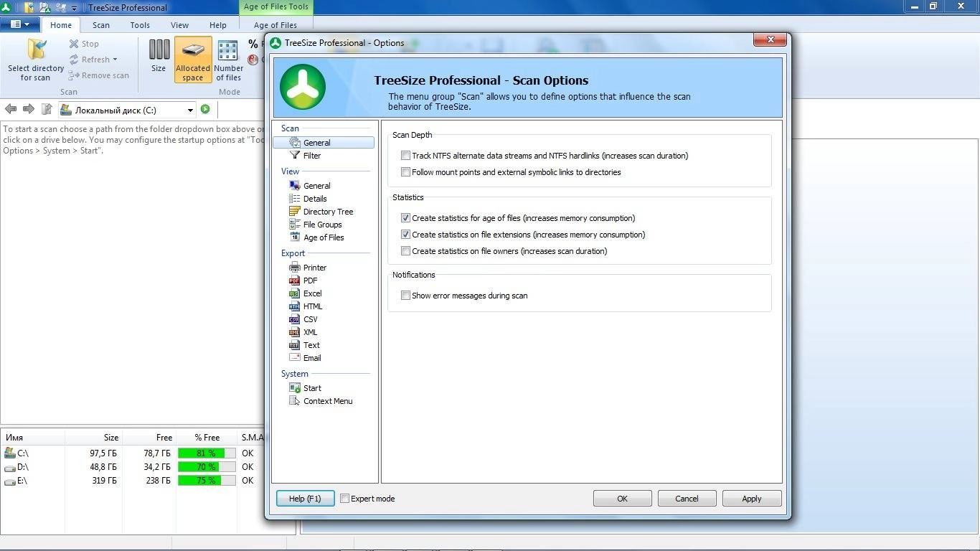The image size is (980, 551).
Task: Sort drives by the Free column header
Action: [x=149, y=438]
